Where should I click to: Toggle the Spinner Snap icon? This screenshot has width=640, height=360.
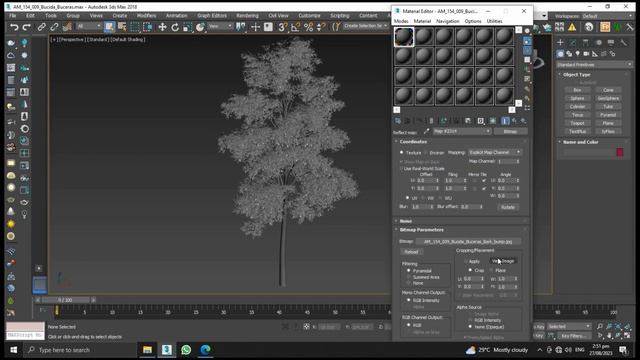point(321,27)
